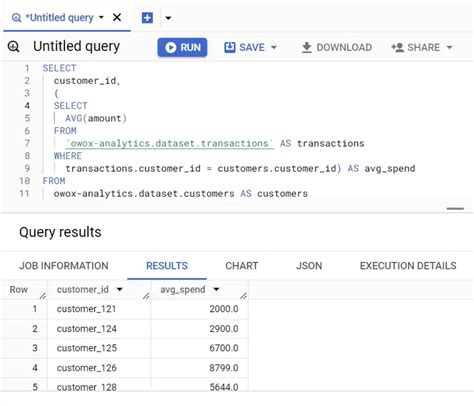Switch to the Results tab
The image size is (474, 406).
point(167,266)
